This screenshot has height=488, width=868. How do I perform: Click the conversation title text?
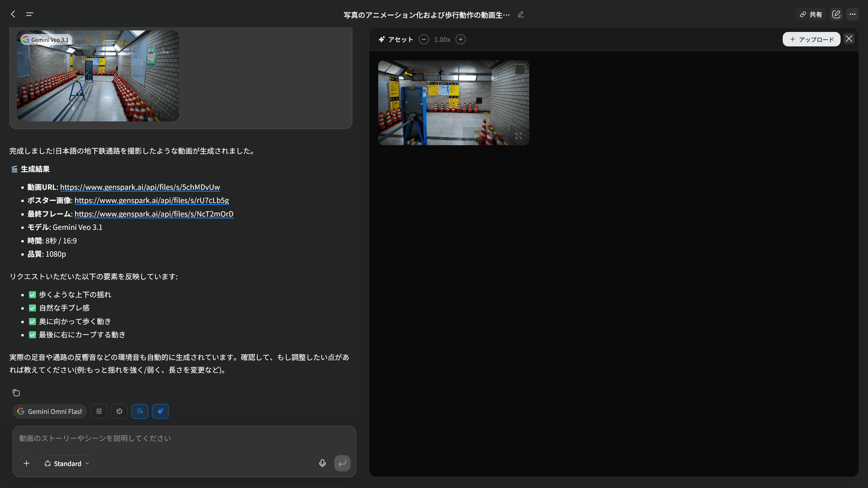(x=426, y=15)
